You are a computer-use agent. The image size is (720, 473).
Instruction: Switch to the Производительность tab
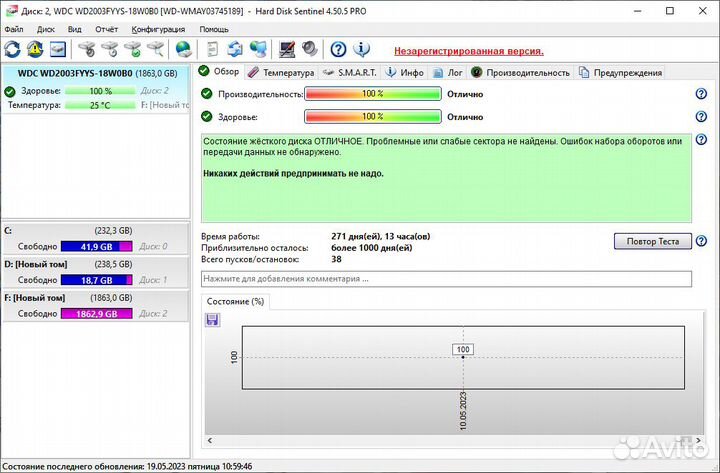tap(520, 73)
